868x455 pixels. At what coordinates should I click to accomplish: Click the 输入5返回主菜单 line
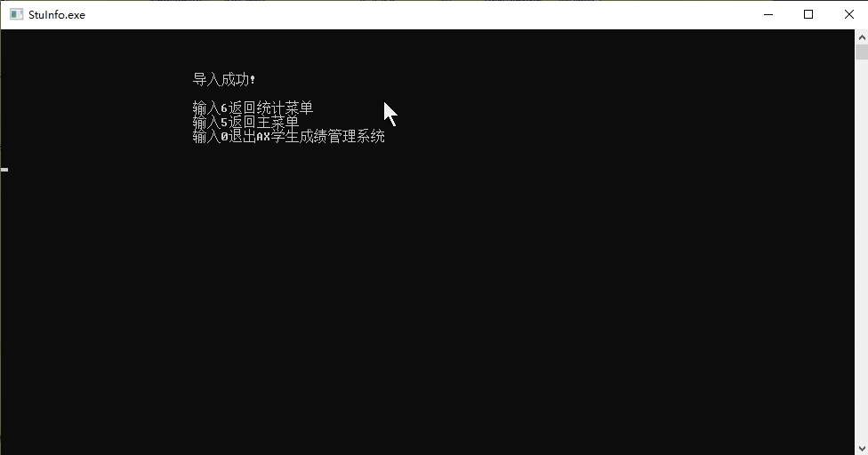(245, 122)
